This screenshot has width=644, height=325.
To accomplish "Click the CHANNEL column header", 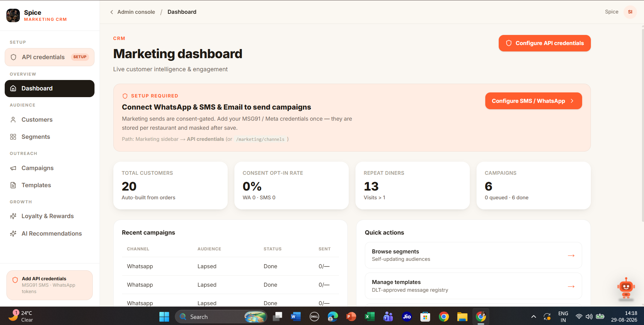I will click(x=138, y=249).
